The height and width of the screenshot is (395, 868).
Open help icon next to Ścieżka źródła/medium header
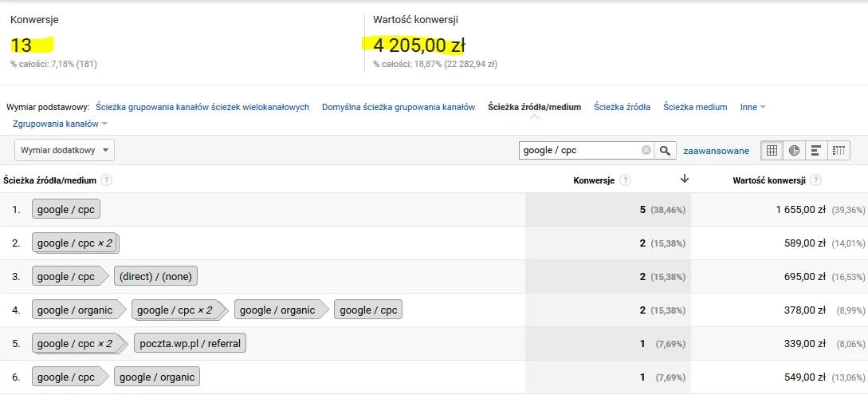click(106, 180)
